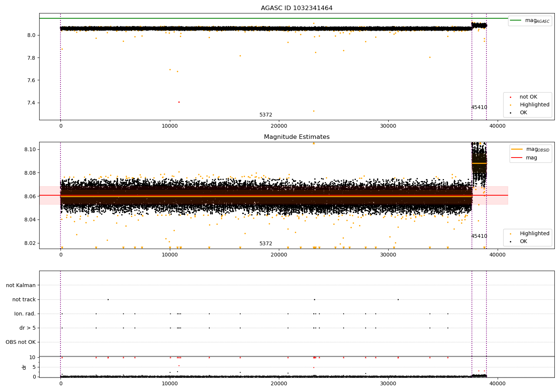Click the 7.8 y-axis tick label
The image size is (560, 392).
click(x=31, y=58)
